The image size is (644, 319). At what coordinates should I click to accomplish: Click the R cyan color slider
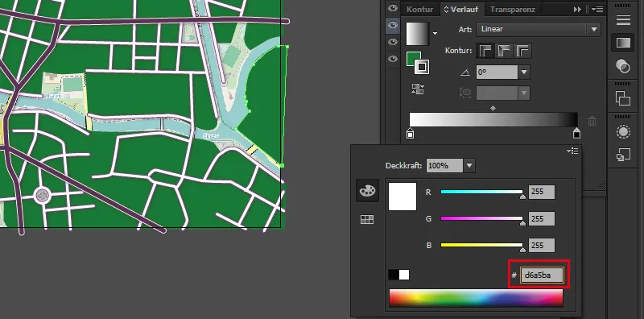[481, 192]
